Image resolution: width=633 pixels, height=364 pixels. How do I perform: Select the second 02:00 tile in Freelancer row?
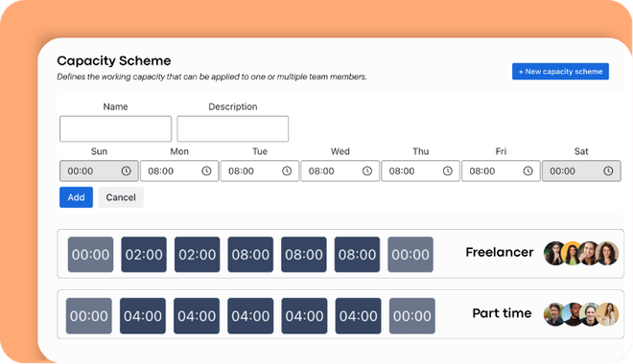click(197, 255)
